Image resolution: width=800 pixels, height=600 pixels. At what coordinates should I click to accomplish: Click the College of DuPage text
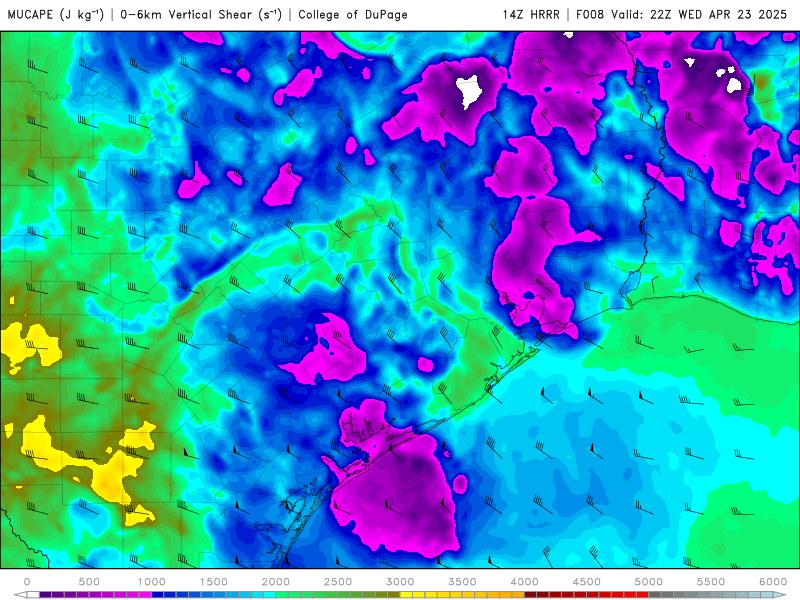pos(353,15)
